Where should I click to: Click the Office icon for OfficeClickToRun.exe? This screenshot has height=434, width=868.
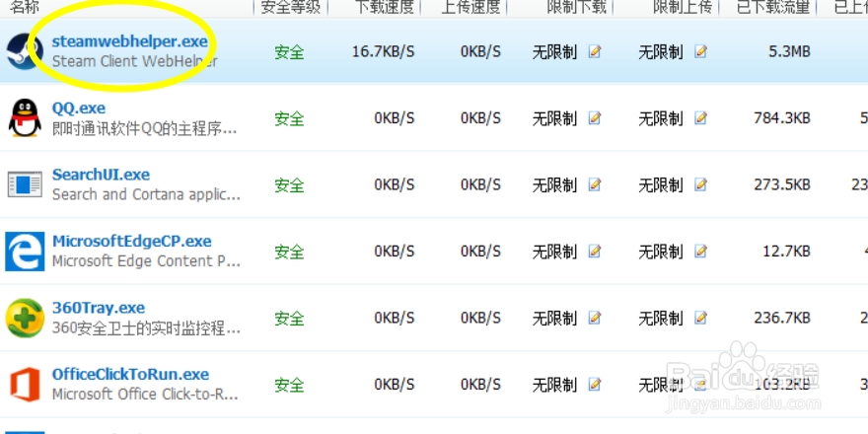pos(25,384)
